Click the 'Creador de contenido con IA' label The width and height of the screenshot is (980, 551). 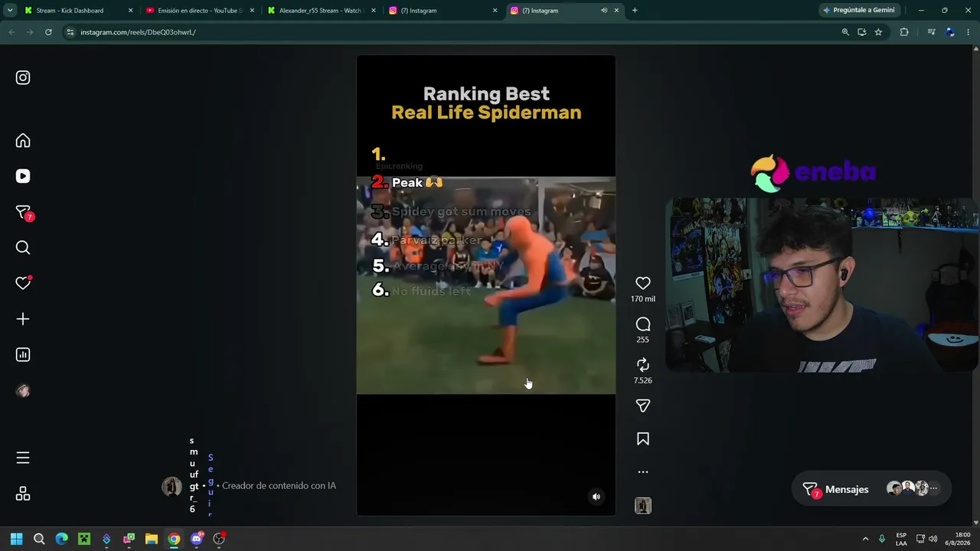point(279,486)
